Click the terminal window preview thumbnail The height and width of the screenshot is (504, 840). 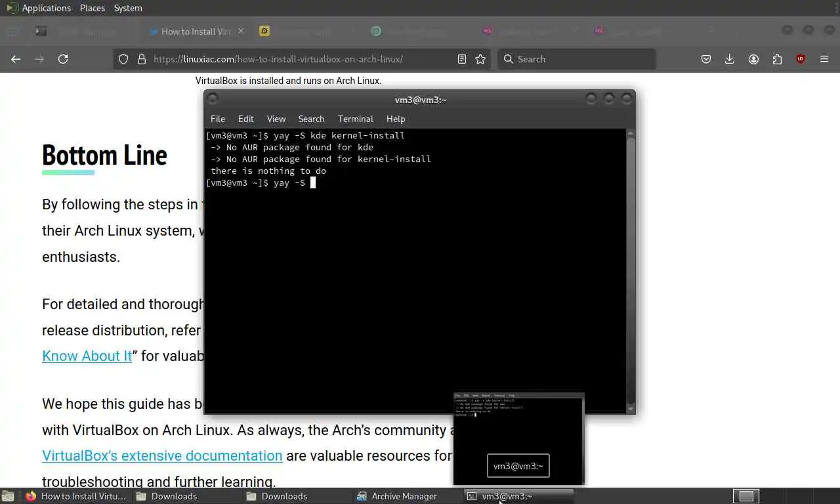pyautogui.click(x=518, y=438)
